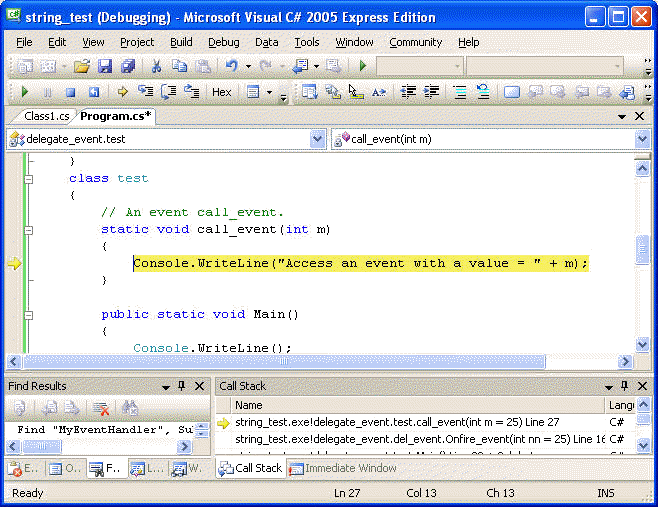
Task: Click the Cut scissors icon
Action: coord(156,66)
